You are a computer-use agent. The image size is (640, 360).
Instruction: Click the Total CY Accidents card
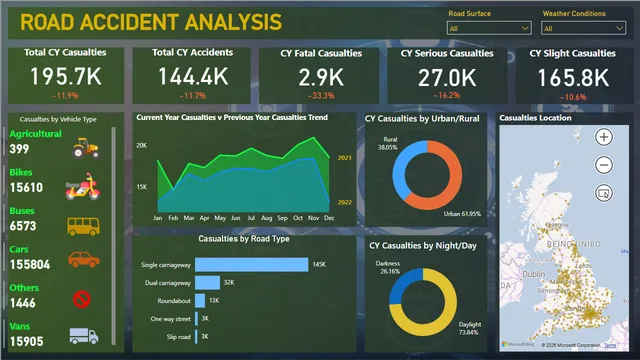pyautogui.click(x=192, y=75)
